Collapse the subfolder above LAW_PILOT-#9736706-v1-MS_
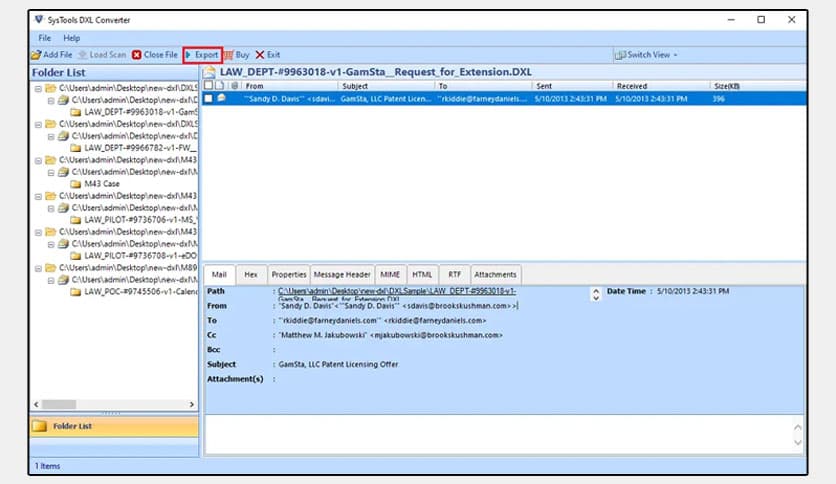Screen dimensions: 836x484 coord(51,208)
